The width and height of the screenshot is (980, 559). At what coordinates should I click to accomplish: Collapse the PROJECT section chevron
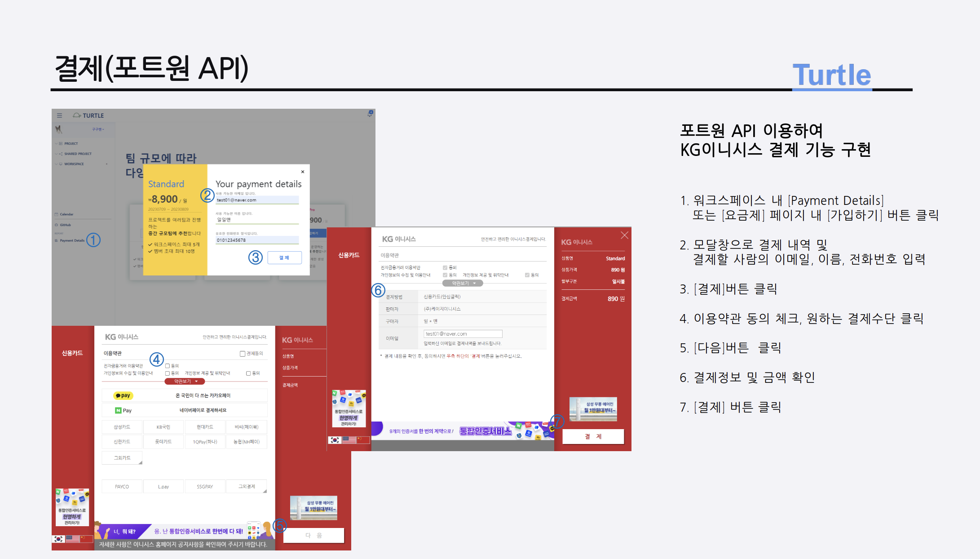[x=56, y=143]
